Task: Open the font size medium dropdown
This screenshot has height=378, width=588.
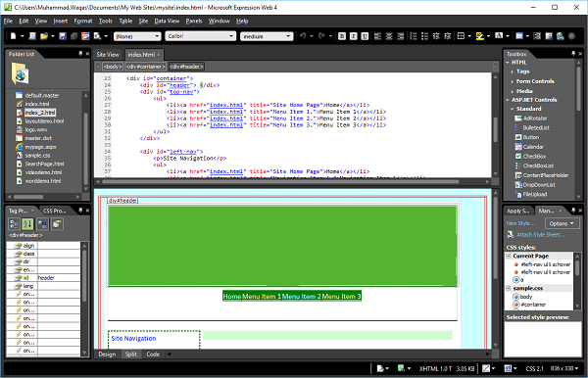Action: pyautogui.click(x=267, y=36)
